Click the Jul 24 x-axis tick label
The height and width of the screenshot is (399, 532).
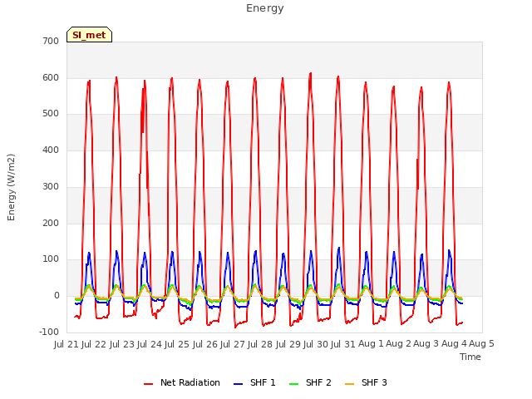pos(150,344)
